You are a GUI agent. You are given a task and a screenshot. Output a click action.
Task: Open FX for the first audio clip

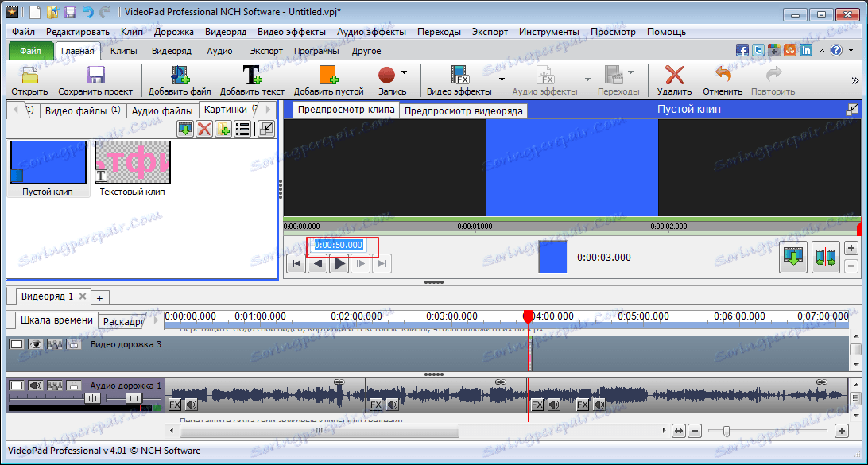pyautogui.click(x=175, y=405)
